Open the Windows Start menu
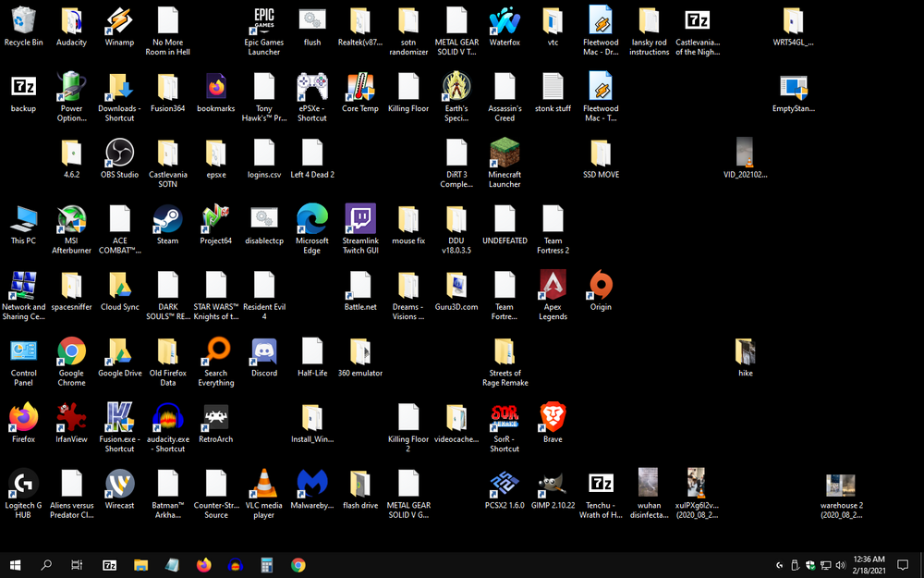 [15, 565]
